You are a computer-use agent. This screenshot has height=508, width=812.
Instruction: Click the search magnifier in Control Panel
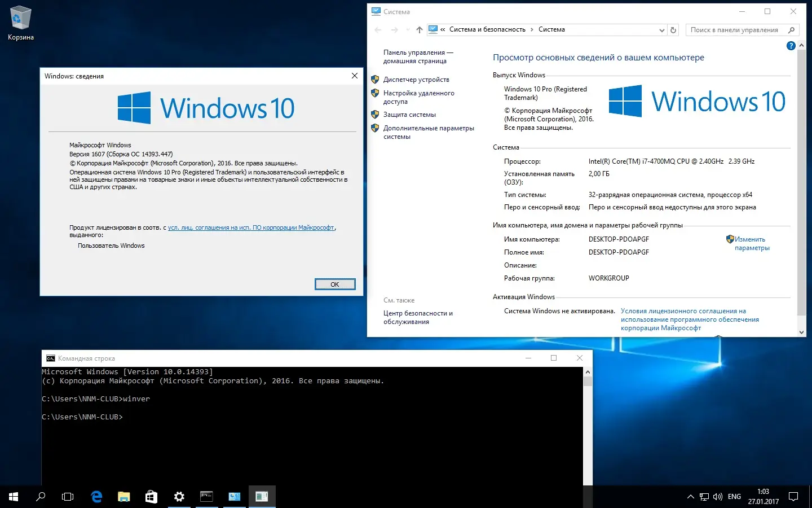792,30
